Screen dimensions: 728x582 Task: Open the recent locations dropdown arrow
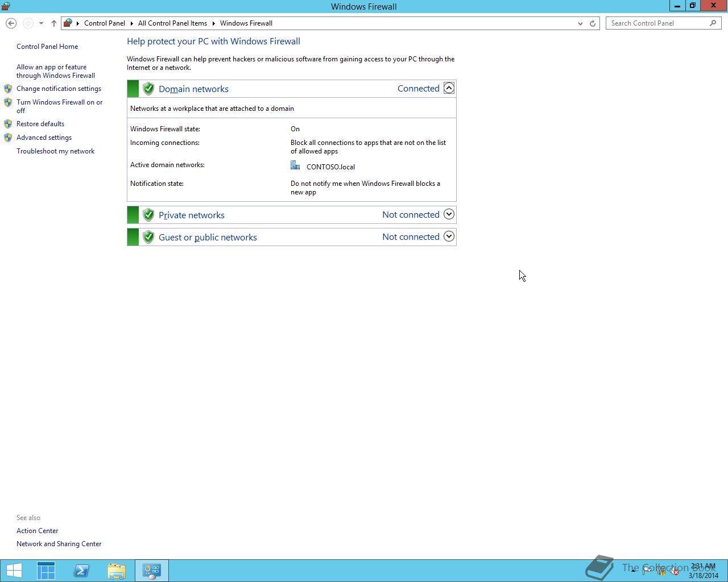pyautogui.click(x=41, y=23)
